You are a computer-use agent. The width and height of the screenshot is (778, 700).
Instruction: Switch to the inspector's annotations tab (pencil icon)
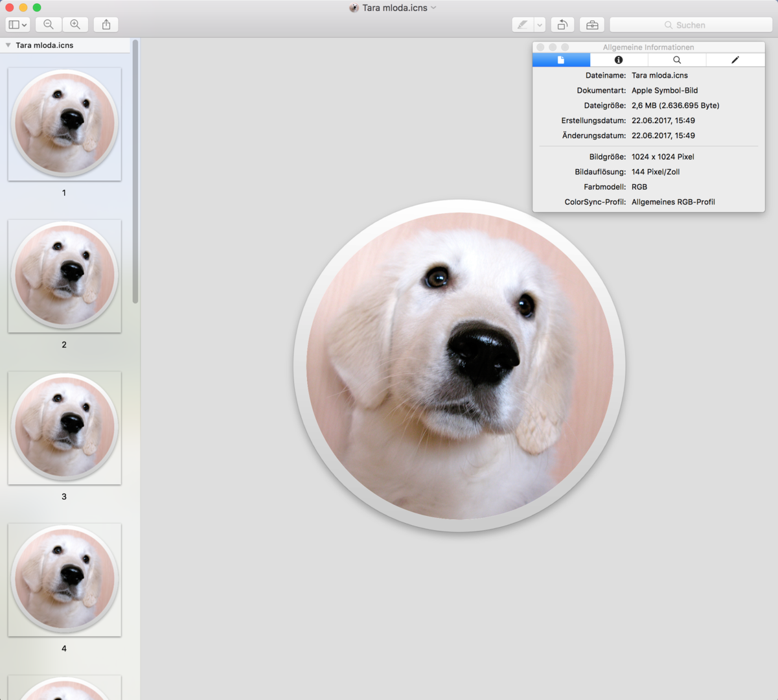(x=735, y=60)
